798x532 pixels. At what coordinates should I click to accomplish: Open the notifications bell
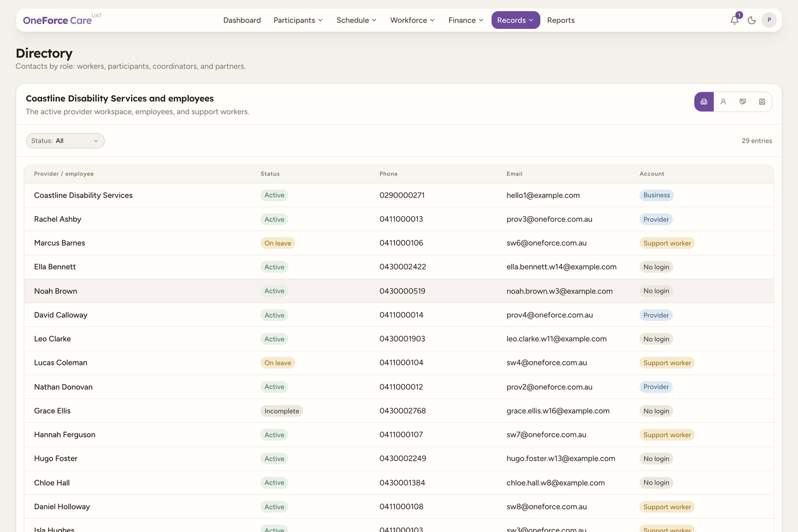click(735, 20)
